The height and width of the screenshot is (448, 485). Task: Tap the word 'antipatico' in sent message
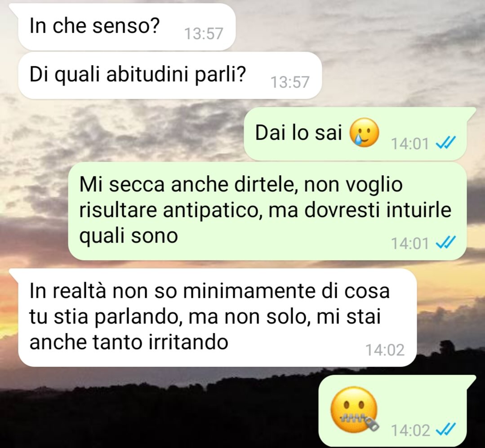coord(213,210)
